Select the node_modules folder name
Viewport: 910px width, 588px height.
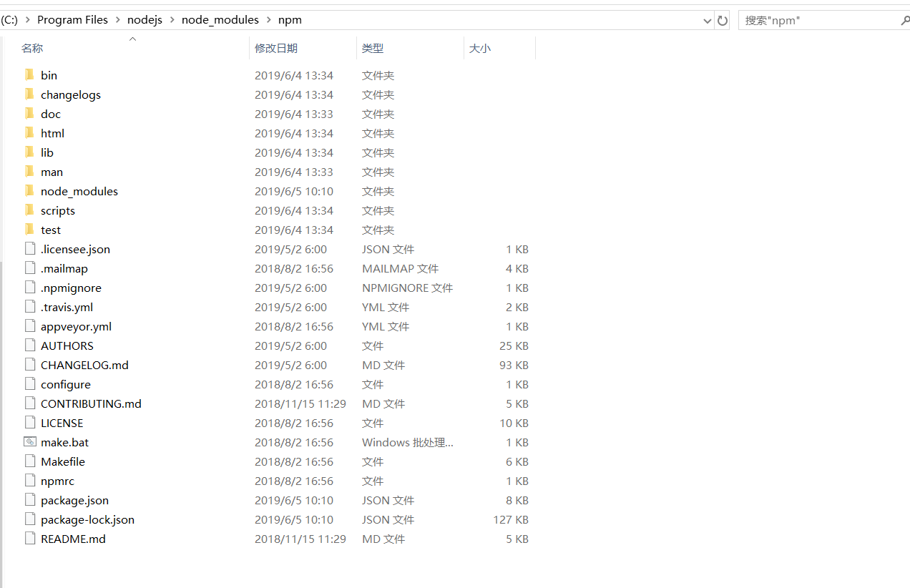pos(79,191)
